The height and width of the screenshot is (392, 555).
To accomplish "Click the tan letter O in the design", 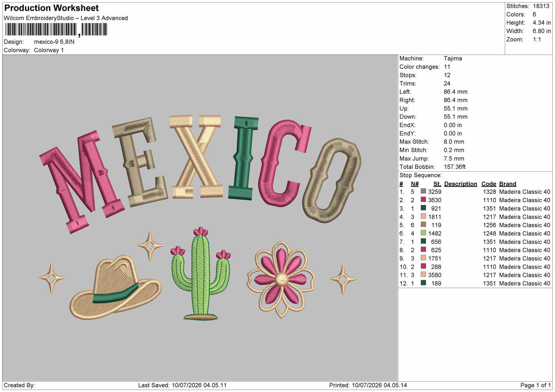I will [x=331, y=180].
